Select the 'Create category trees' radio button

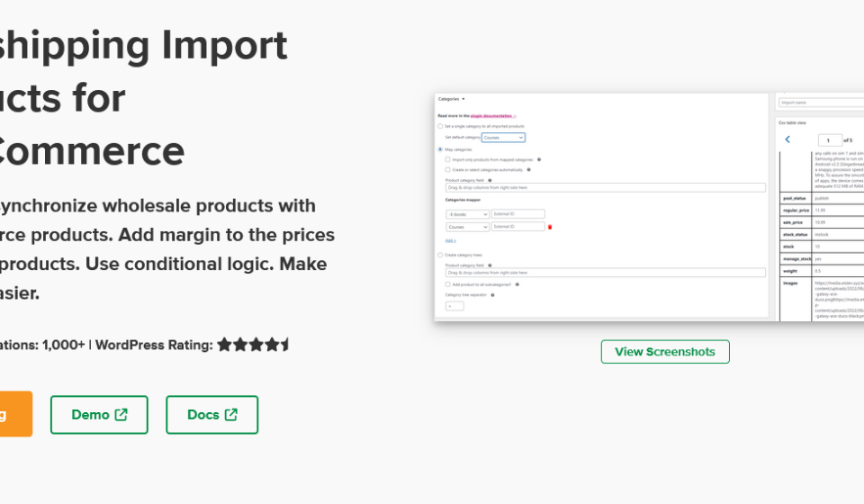tap(440, 255)
